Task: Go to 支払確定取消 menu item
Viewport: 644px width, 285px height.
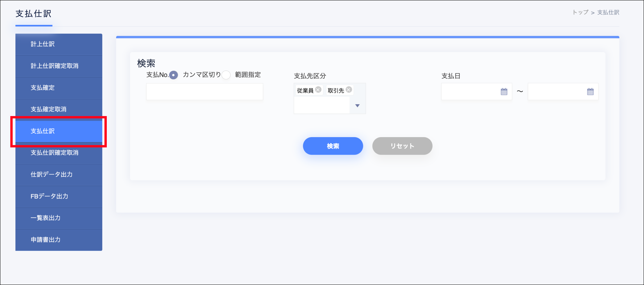Action: [59, 110]
